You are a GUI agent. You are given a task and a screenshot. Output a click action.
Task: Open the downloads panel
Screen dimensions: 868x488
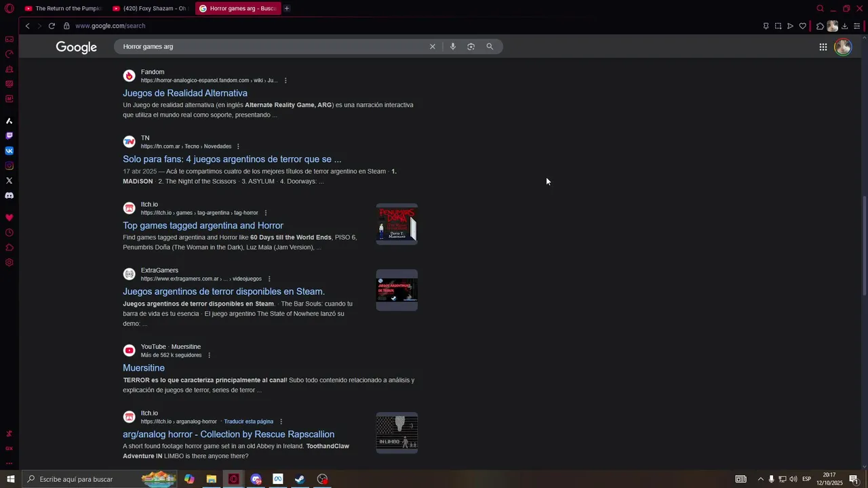[x=844, y=26]
